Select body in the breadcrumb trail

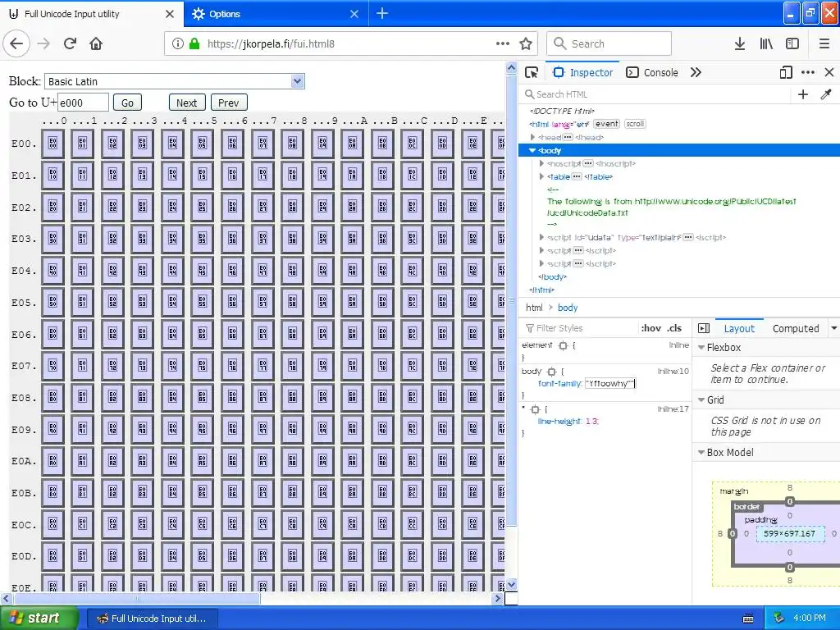pyautogui.click(x=568, y=308)
